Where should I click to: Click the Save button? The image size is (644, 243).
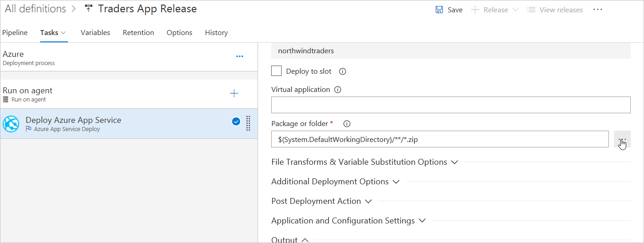[449, 10]
